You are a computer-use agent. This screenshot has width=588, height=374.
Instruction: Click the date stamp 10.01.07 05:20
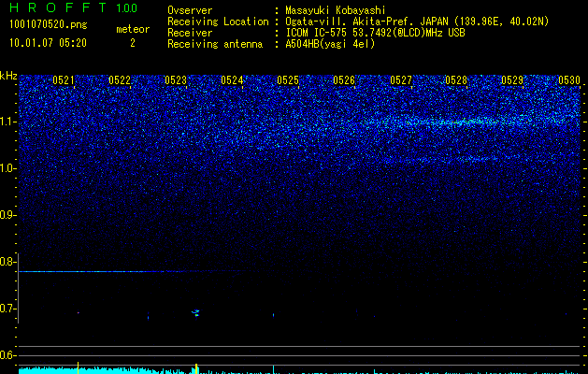48,43
